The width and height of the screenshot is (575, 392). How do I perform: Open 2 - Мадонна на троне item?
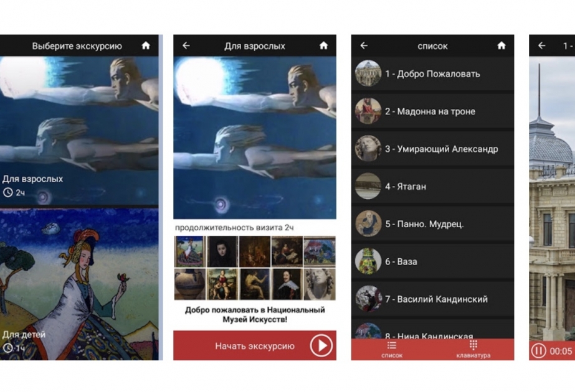coord(433,111)
